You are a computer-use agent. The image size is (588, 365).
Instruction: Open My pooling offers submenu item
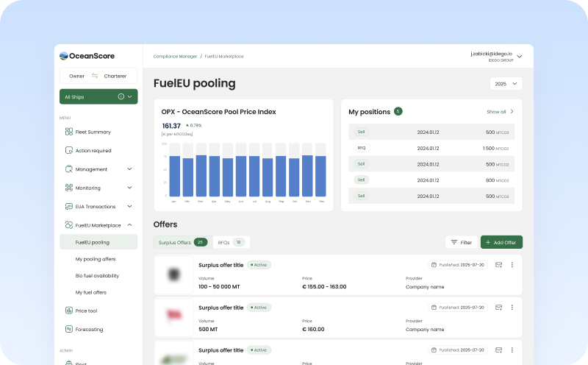(x=96, y=259)
